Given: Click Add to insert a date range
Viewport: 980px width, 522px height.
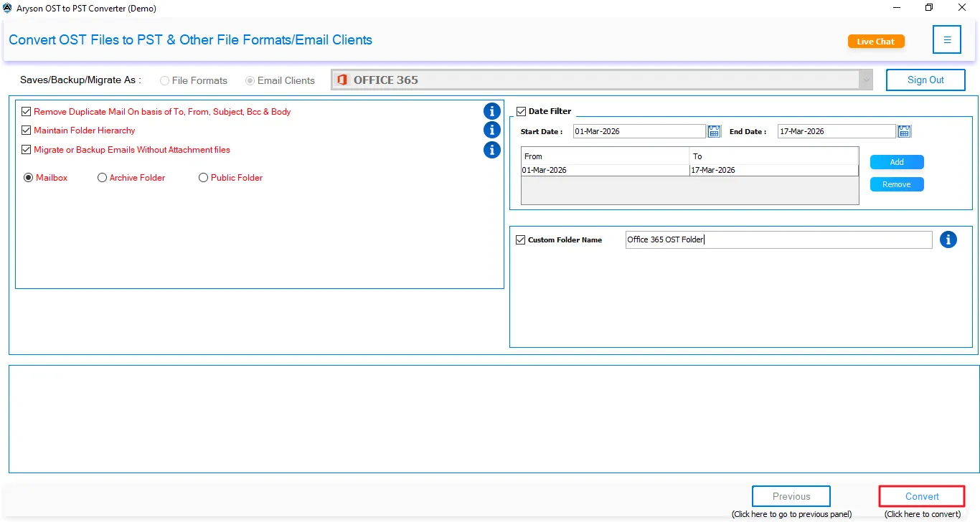Looking at the screenshot, I should pyautogui.click(x=896, y=162).
